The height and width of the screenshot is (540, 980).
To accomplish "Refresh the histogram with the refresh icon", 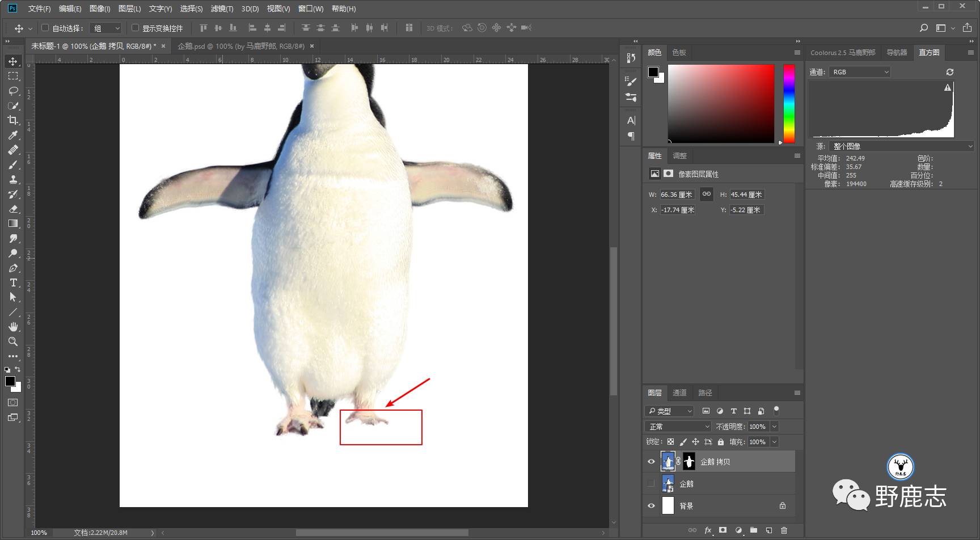I will pos(949,72).
